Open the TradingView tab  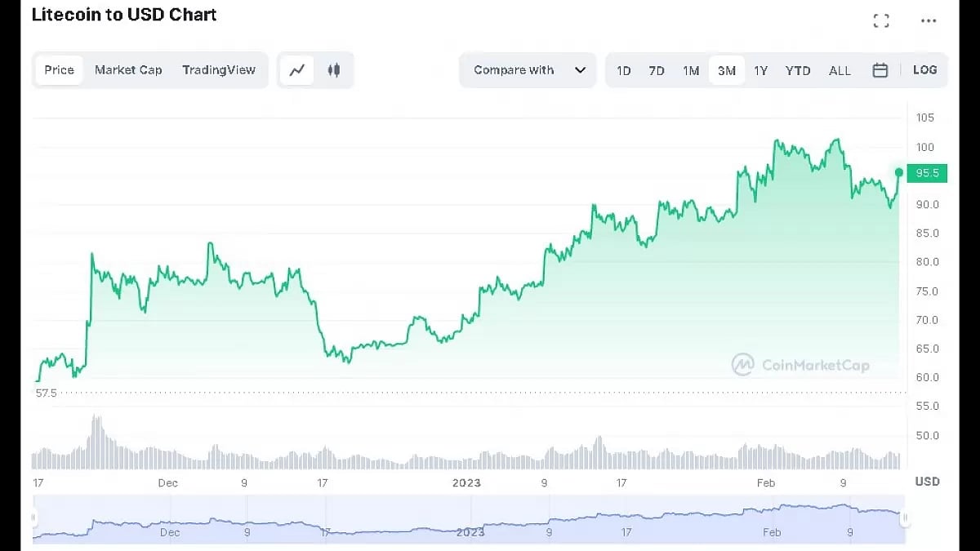(x=219, y=70)
